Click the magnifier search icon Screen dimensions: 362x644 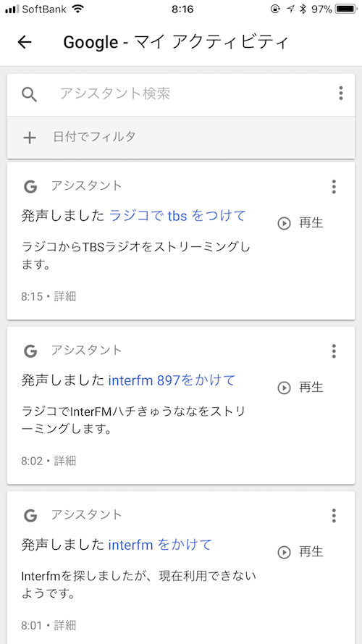[x=30, y=94]
